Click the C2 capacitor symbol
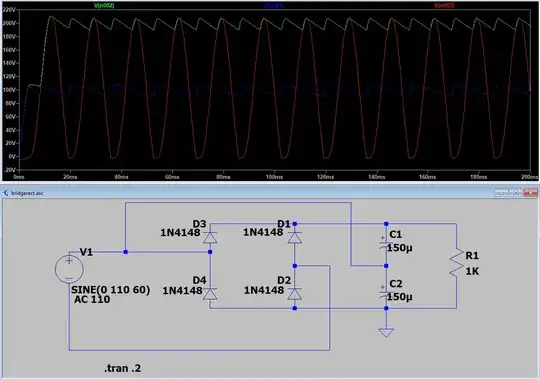540x380 pixels. pyautogui.click(x=386, y=292)
